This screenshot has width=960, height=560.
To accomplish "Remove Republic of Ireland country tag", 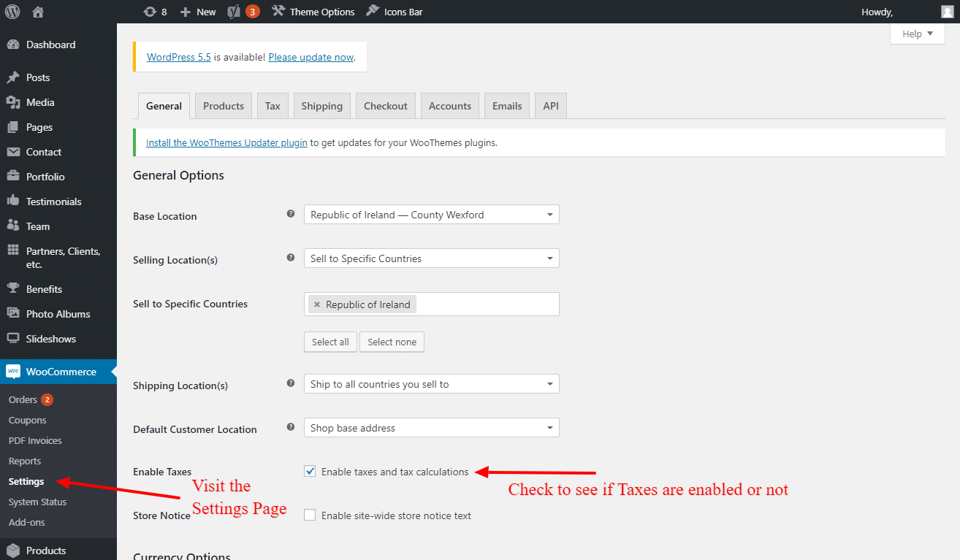I will coord(317,304).
